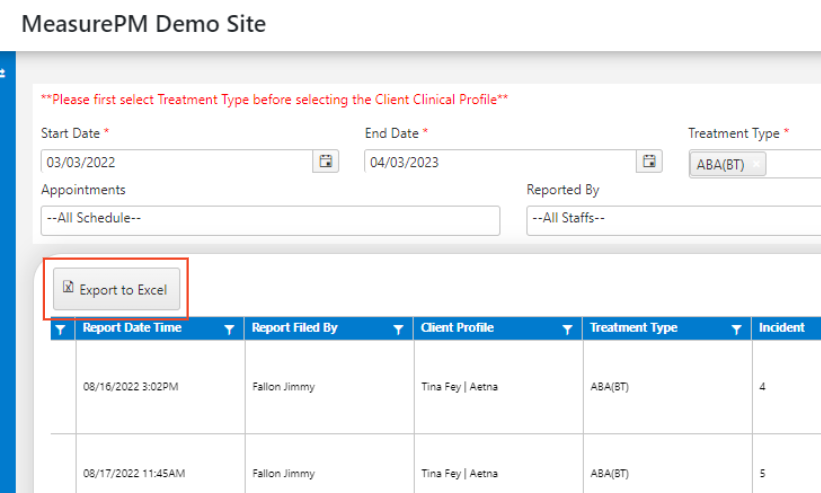The image size is (821, 493).
Task: Sort by Incident column header
Action: [x=782, y=328]
